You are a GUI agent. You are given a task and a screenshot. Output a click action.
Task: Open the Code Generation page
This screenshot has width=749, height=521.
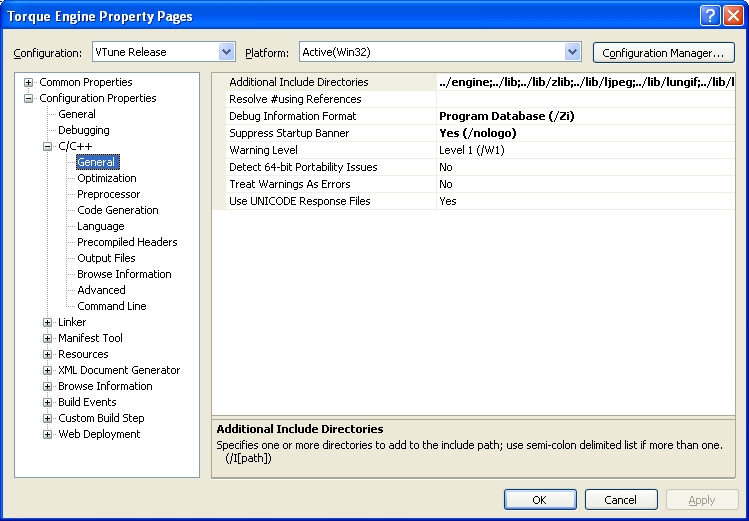117,210
